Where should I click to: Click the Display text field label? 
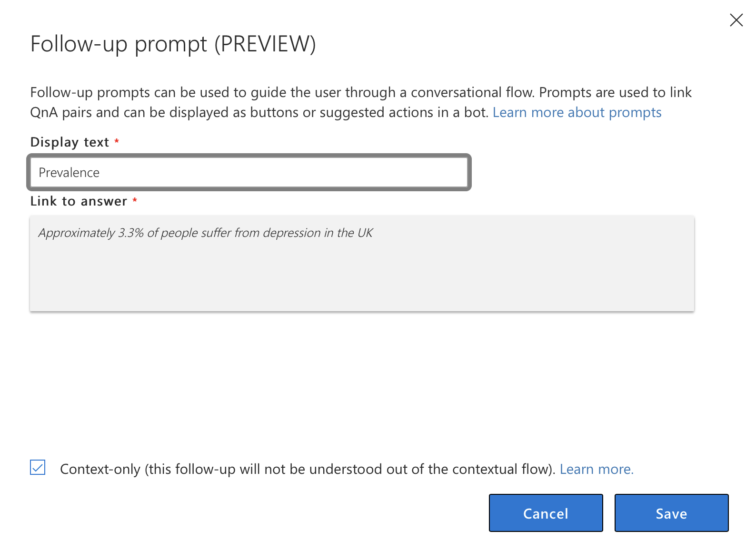(70, 142)
